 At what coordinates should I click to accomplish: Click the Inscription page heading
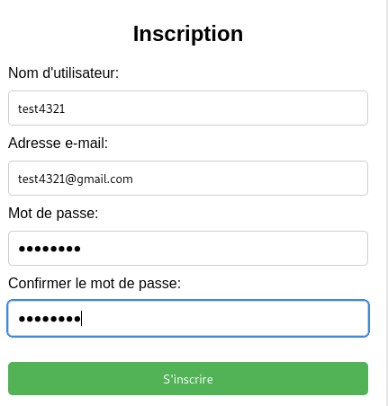188,34
